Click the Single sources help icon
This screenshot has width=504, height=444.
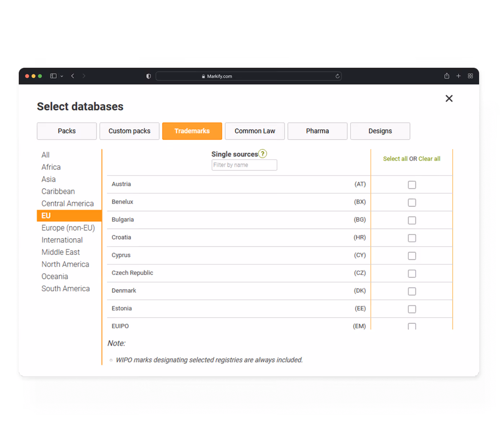point(263,154)
